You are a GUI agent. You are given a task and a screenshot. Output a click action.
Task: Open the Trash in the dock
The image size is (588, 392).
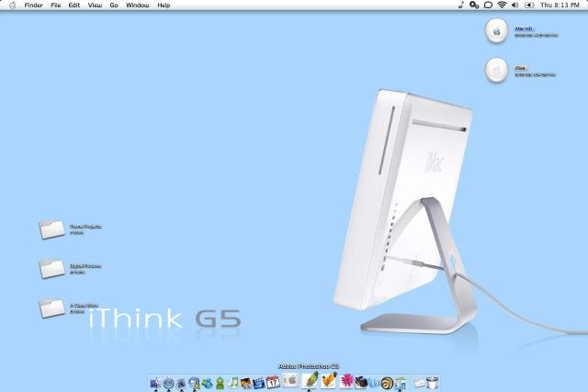pos(433,383)
